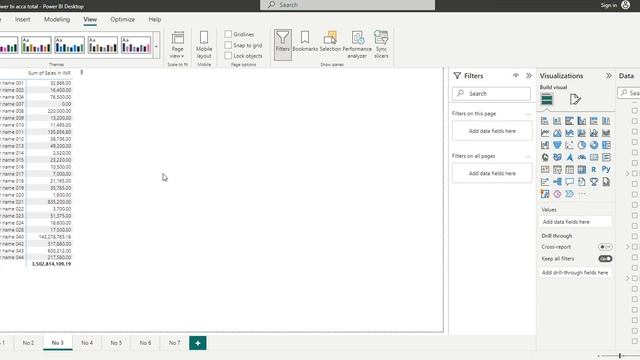Open more options for Filters on this page
The width and height of the screenshot is (640, 360).
[x=528, y=114]
